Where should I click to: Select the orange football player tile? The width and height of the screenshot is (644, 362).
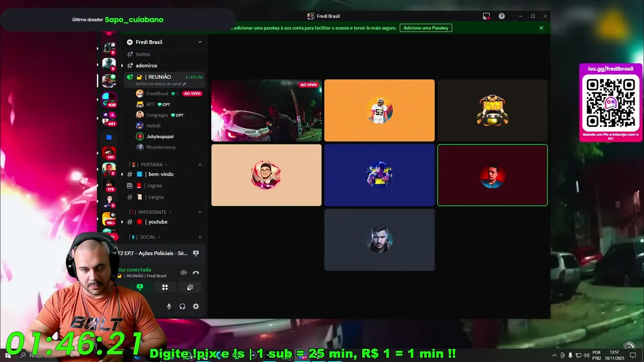[379, 110]
